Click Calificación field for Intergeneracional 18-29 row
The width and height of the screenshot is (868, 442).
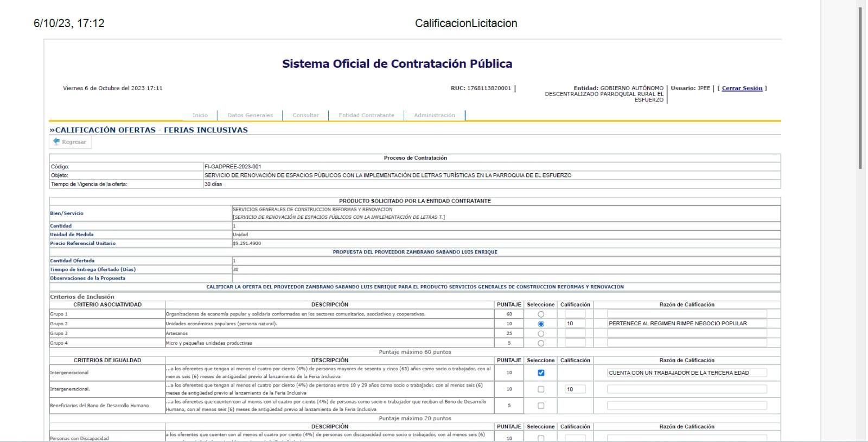pyautogui.click(x=575, y=389)
